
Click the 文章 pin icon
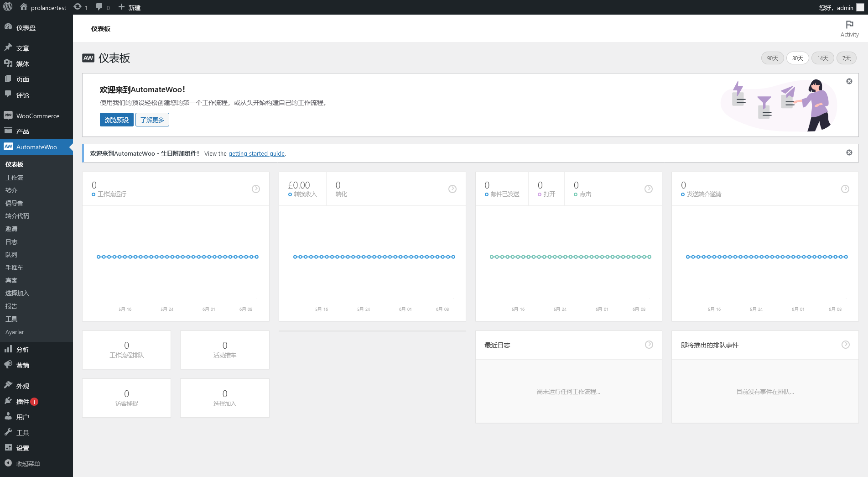tap(8, 47)
